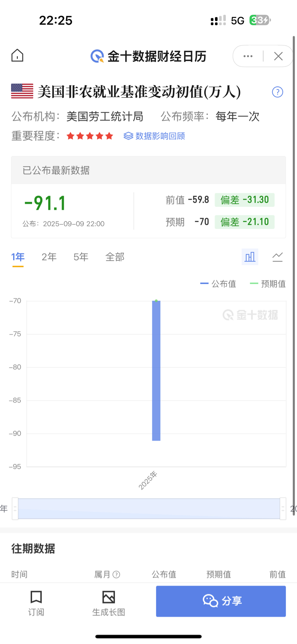Screen dimensions: 297x644
Task: Close the mini program with X
Action: pos(278,56)
